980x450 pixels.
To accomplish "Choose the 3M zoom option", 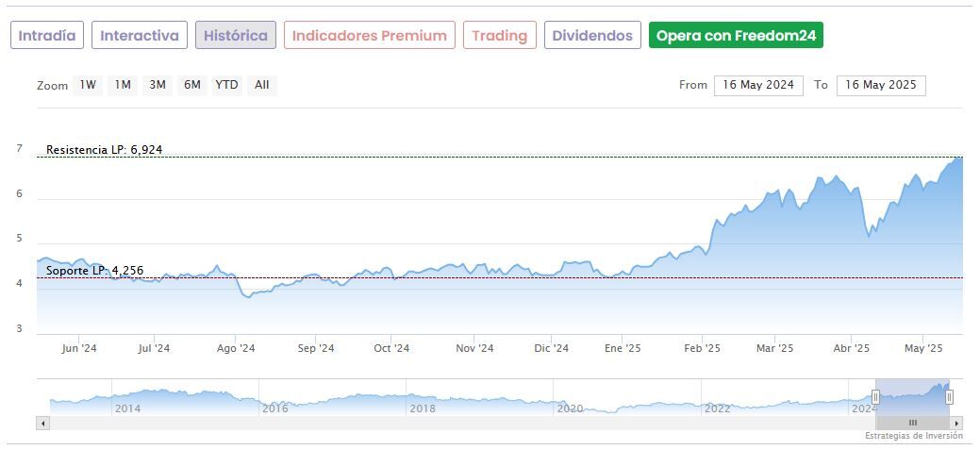I will click(158, 85).
